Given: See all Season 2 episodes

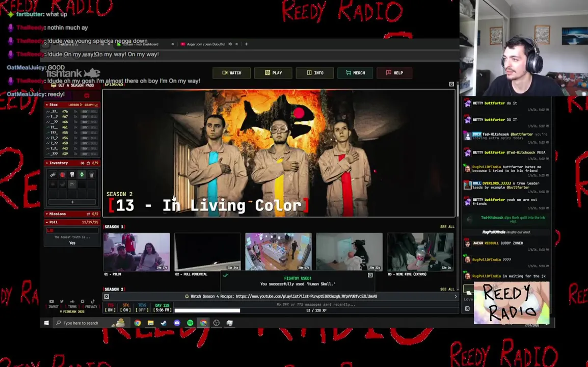Looking at the screenshot, I should 447,290.
